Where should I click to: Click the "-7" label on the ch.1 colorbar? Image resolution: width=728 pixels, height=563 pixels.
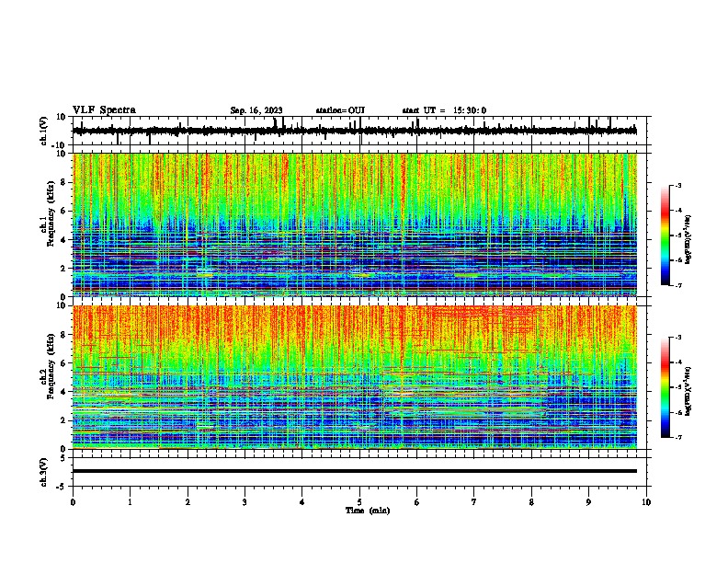coord(677,285)
